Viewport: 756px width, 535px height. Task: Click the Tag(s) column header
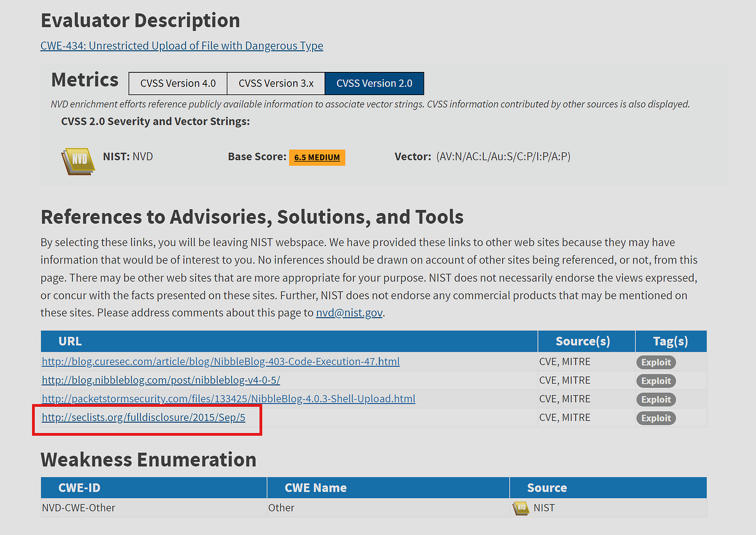tap(671, 342)
